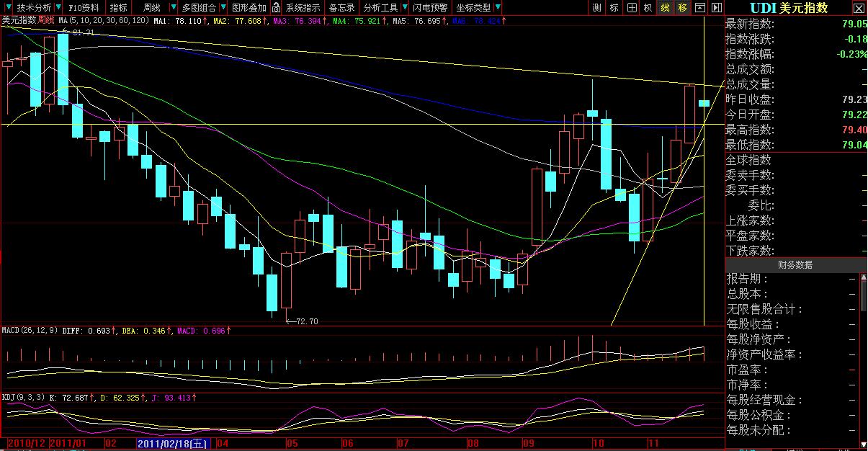868x451 pixels.
Task: Select the 财务数据 panel header tab
Action: [795, 264]
